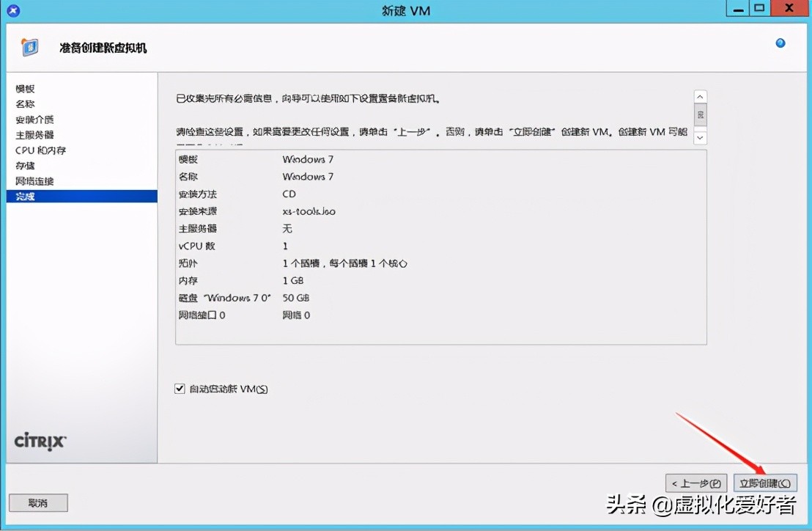This screenshot has height=531, width=812.
Task: Click the scrollbar thumb of the description box
Action: [700, 114]
